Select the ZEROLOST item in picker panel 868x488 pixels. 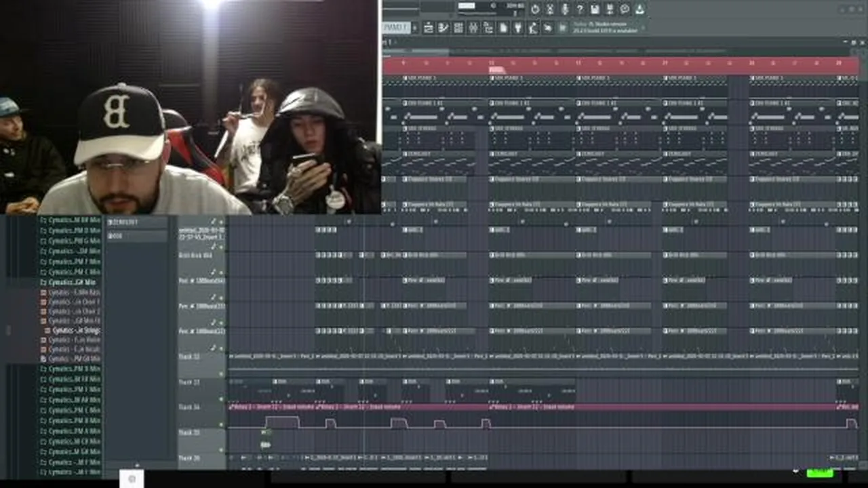[136, 222]
